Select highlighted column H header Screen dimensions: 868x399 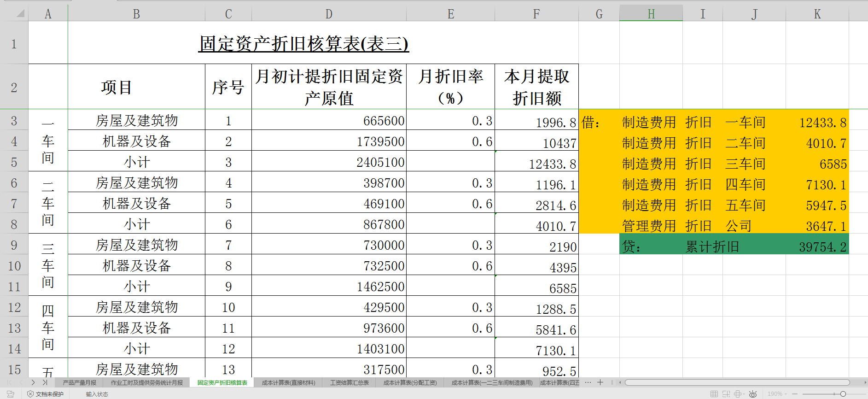pyautogui.click(x=651, y=14)
